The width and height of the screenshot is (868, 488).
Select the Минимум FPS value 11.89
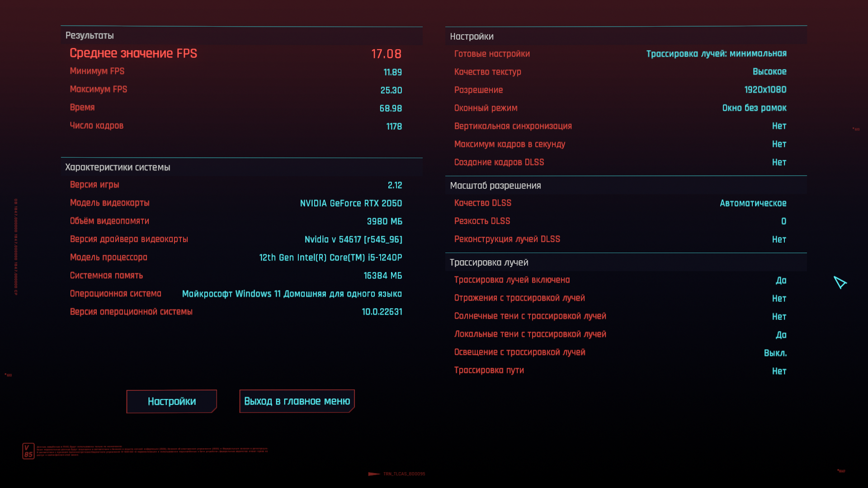(x=392, y=72)
